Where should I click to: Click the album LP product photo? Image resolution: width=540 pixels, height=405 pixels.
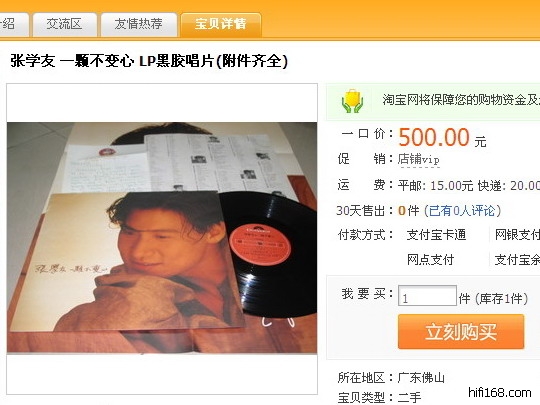click(x=162, y=238)
